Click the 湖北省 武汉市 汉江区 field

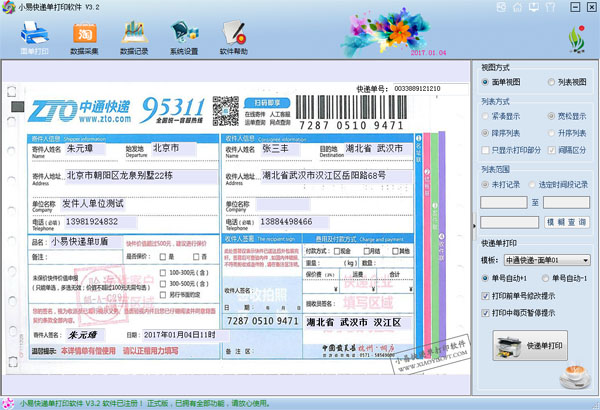coord(358,323)
